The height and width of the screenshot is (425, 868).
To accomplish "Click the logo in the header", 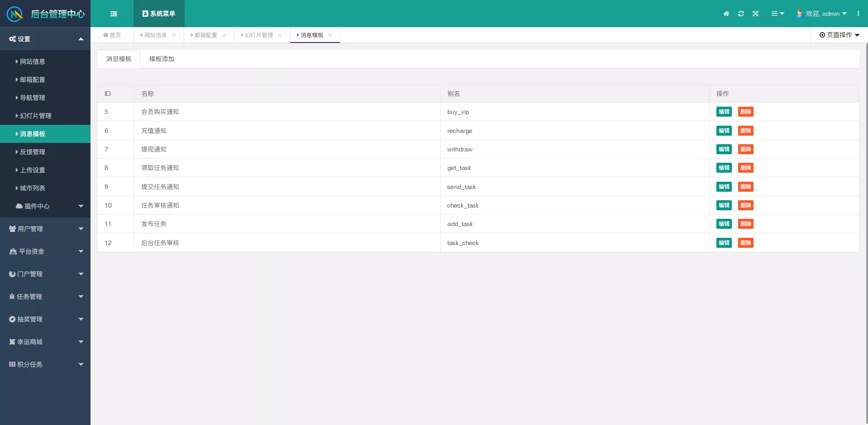I will (x=15, y=14).
